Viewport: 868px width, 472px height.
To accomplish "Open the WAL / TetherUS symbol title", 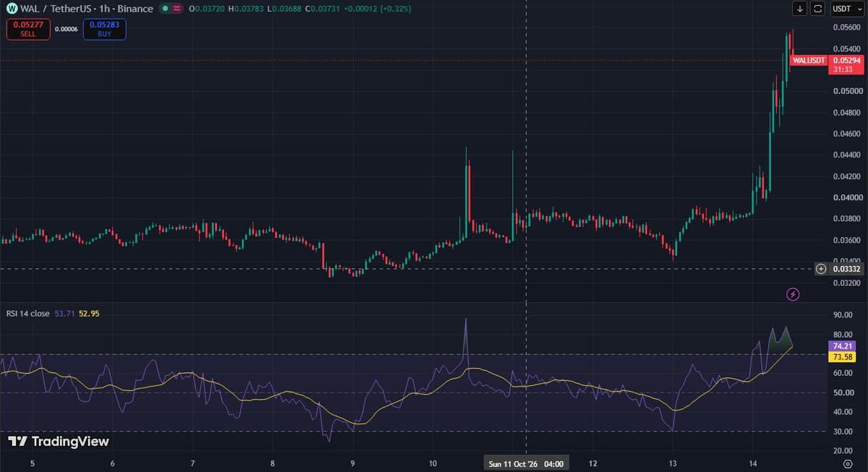I will tap(87, 9).
